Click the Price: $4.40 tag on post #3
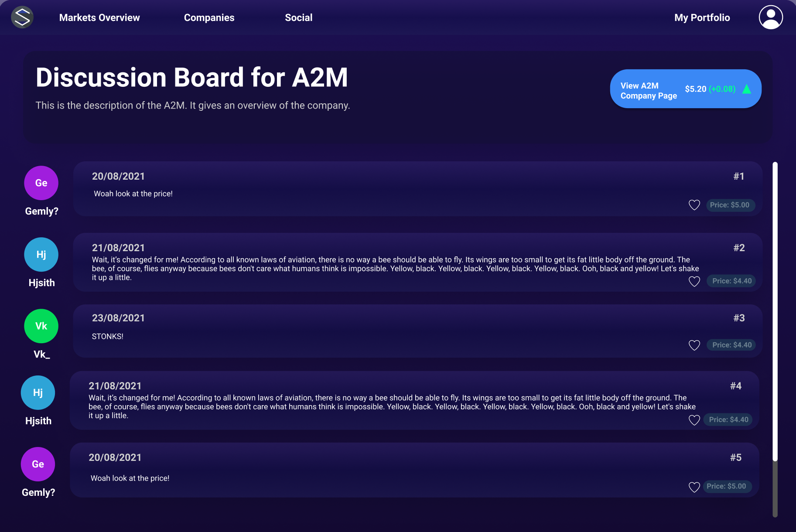 click(x=732, y=345)
